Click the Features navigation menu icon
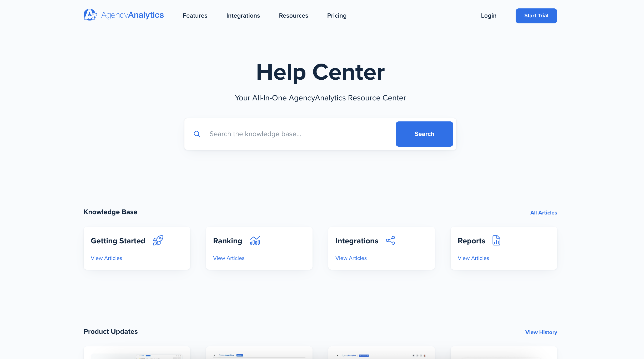Viewport: 644px width, 359px height. tap(195, 16)
